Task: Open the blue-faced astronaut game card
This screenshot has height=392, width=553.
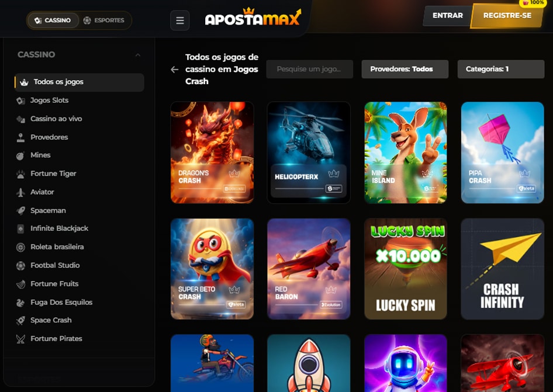Action: pos(406,363)
